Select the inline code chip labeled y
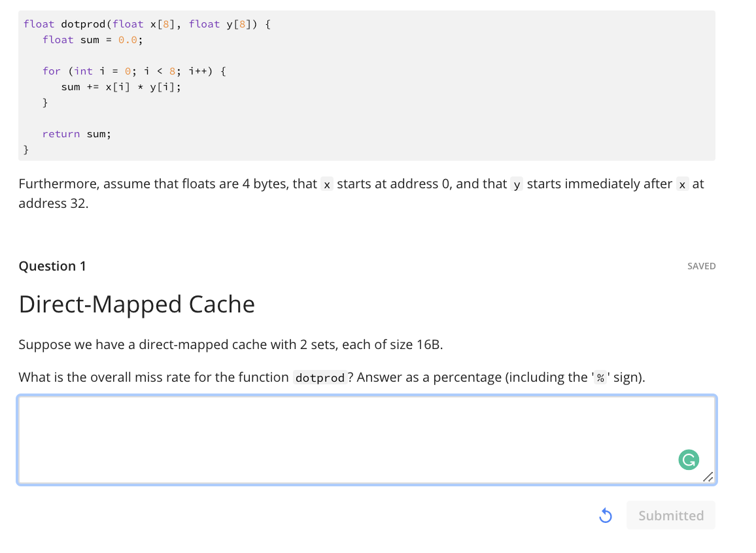 (x=517, y=184)
